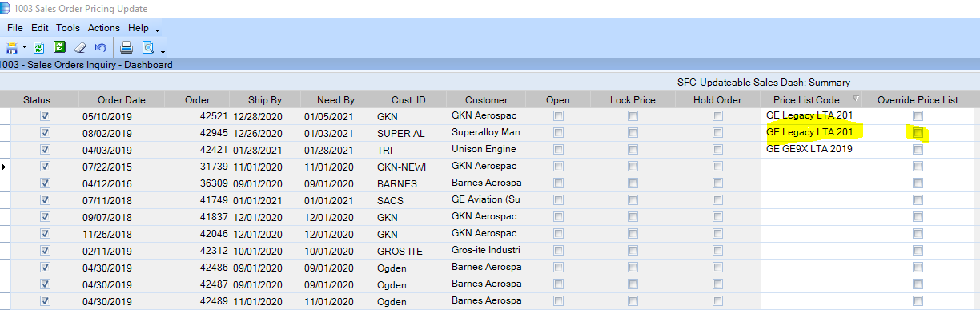The image size is (980, 314).
Task: Open the Price List Code column filter
Action: click(x=857, y=99)
